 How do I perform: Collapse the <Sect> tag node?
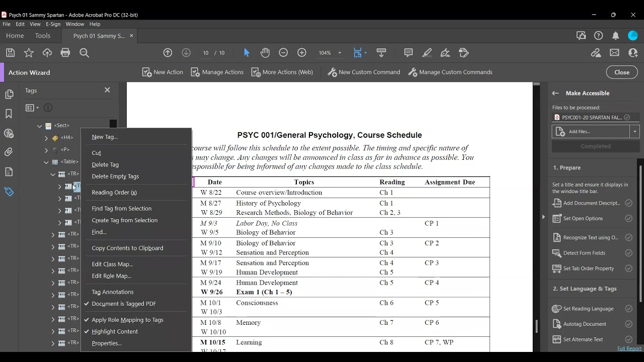tap(40, 126)
